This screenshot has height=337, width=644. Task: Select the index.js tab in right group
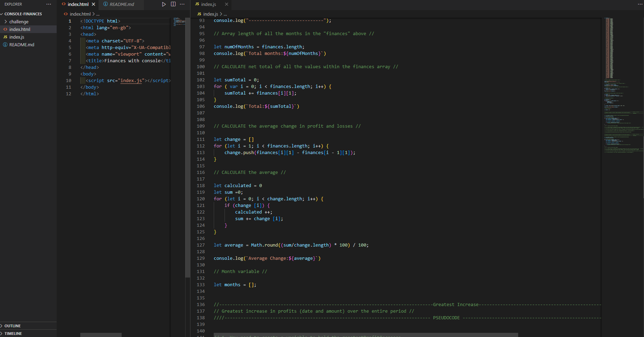pyautogui.click(x=209, y=4)
